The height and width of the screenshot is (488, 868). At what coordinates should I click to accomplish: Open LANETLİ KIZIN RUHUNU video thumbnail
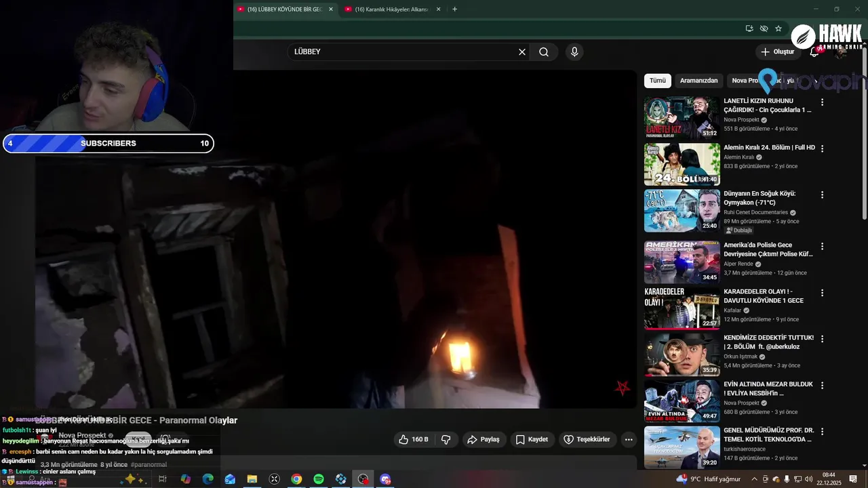point(682,118)
